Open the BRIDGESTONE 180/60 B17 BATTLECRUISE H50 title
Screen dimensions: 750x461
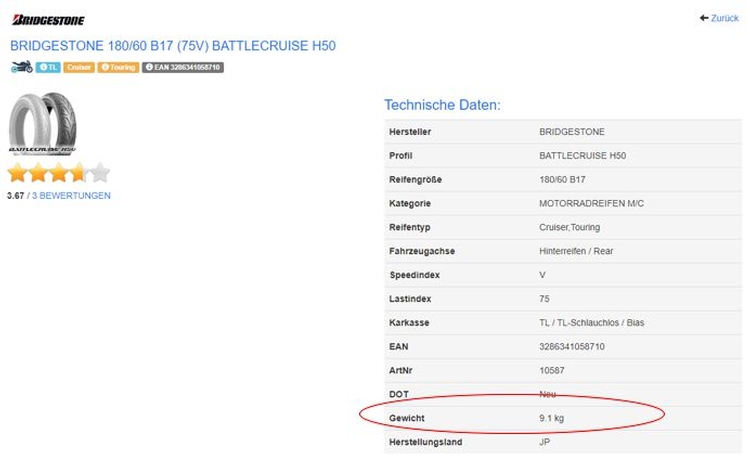click(173, 46)
